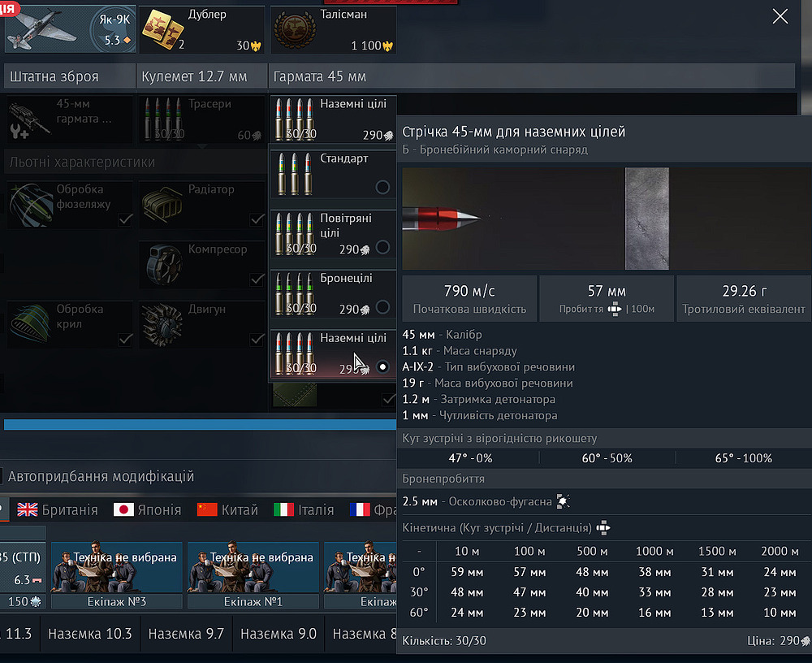This screenshot has height=663, width=812.
Task: Click the Italian flag icon
Action: (x=283, y=509)
